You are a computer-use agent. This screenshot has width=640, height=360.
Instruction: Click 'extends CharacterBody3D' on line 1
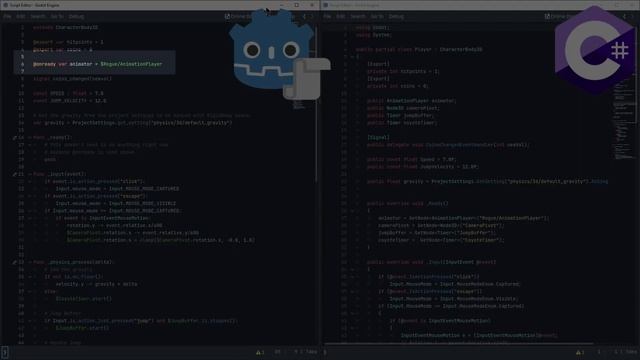click(65, 28)
